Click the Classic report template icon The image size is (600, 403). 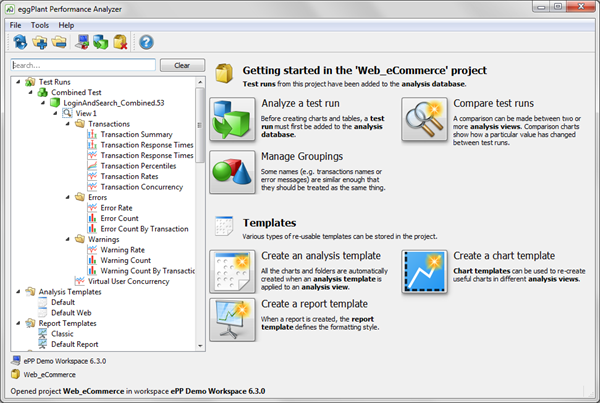pos(42,333)
